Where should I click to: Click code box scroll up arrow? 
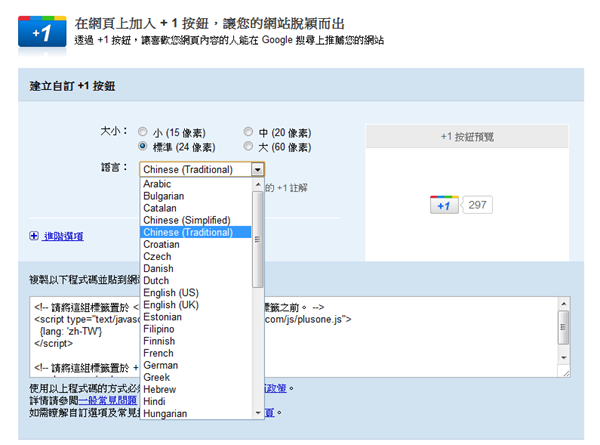click(563, 304)
